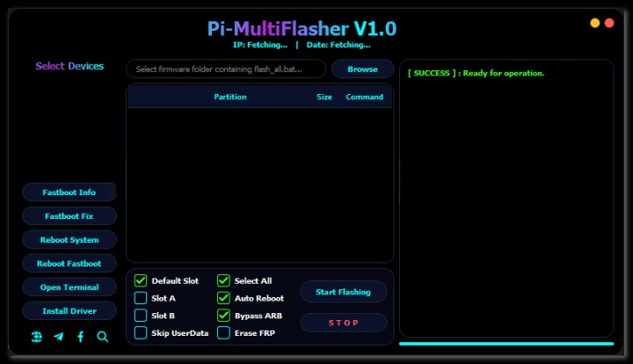
Task: Click the search magnifier icon
Action: point(103,337)
